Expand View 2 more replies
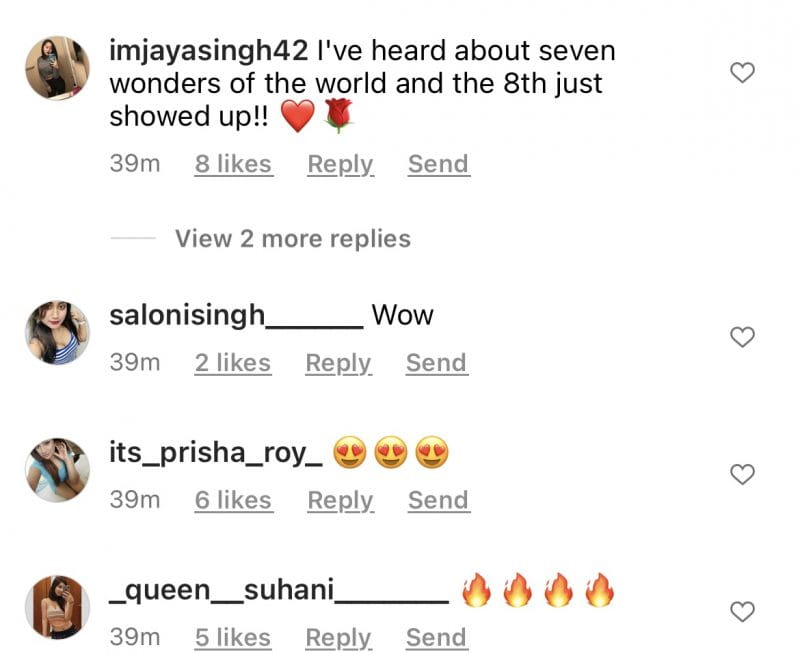 click(x=293, y=239)
